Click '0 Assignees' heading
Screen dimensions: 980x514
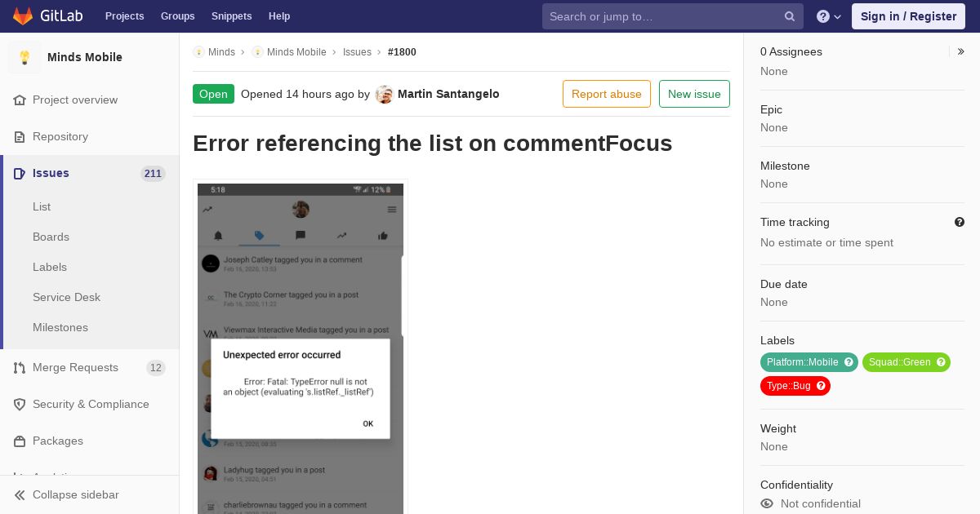[x=791, y=51]
